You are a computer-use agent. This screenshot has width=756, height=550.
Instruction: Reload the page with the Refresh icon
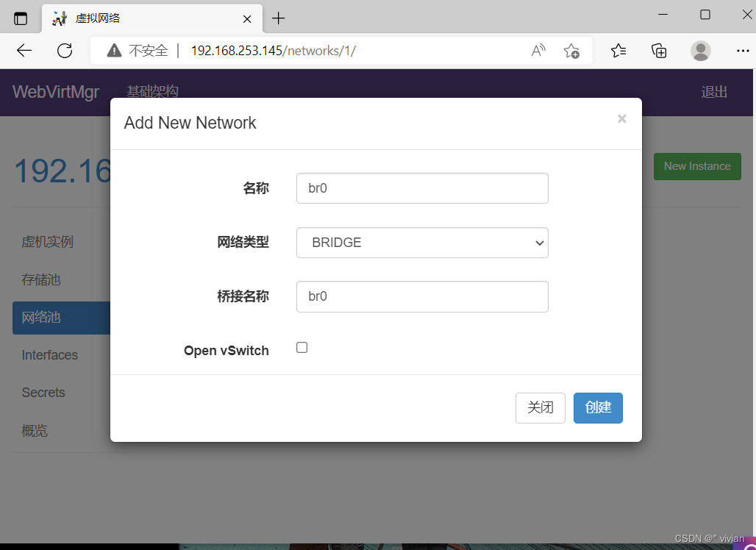pyautogui.click(x=65, y=50)
